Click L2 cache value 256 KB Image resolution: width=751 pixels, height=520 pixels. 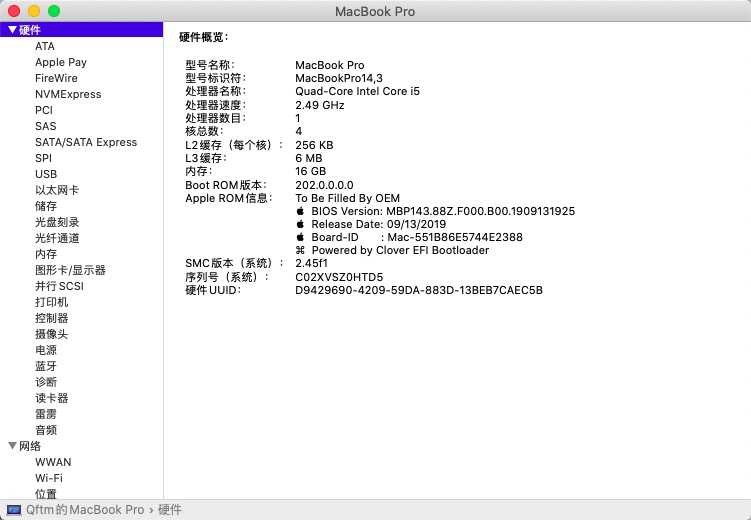point(314,145)
